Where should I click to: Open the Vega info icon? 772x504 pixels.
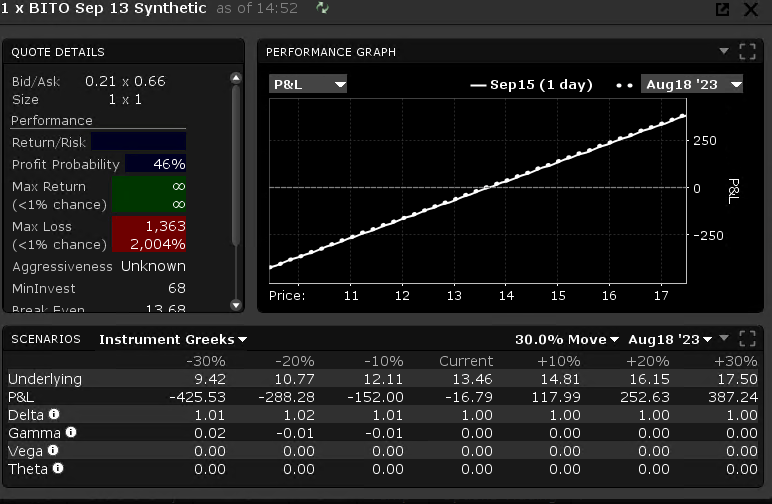click(52, 450)
